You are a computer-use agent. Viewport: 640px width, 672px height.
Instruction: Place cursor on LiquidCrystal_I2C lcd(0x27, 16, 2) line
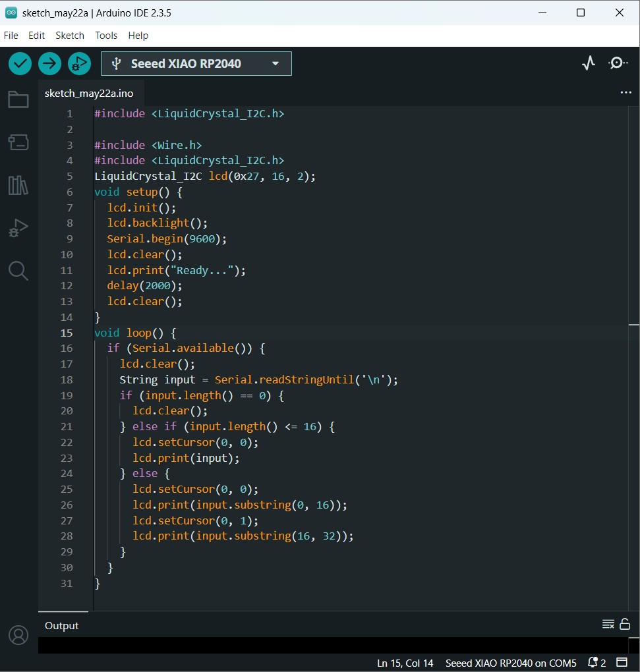point(205,176)
